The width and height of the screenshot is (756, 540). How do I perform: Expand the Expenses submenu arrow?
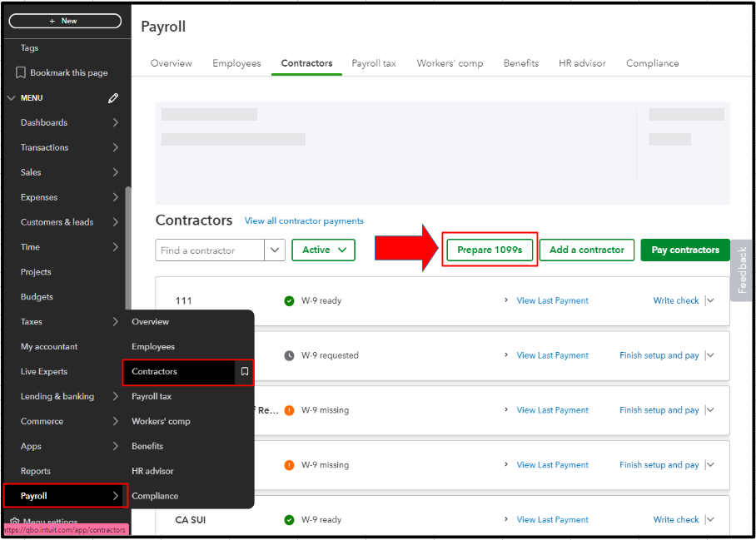(115, 197)
